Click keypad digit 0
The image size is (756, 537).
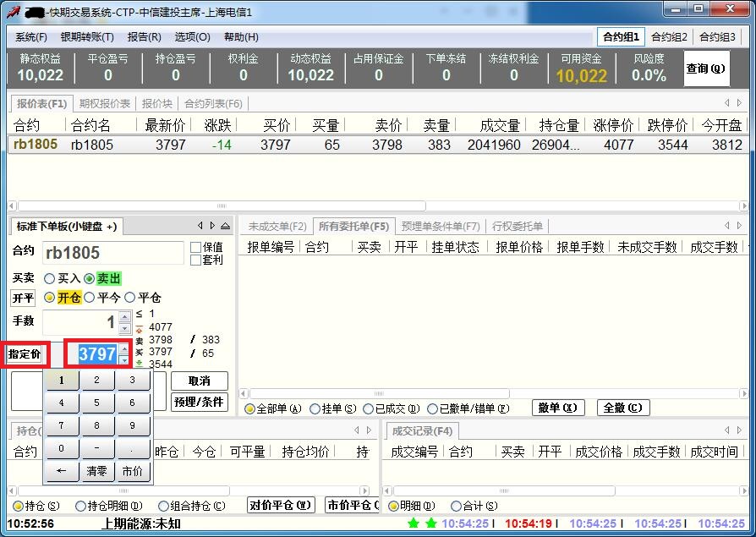coord(61,448)
